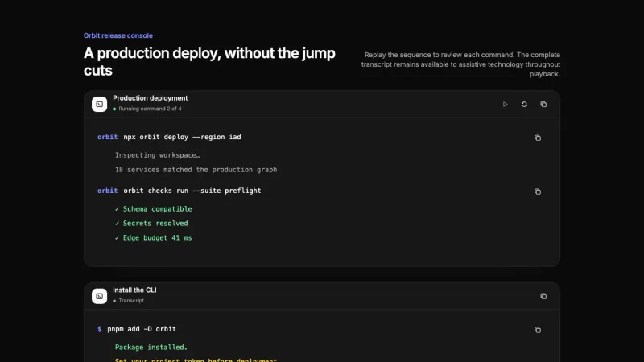Restart the deployment replay

click(x=524, y=105)
